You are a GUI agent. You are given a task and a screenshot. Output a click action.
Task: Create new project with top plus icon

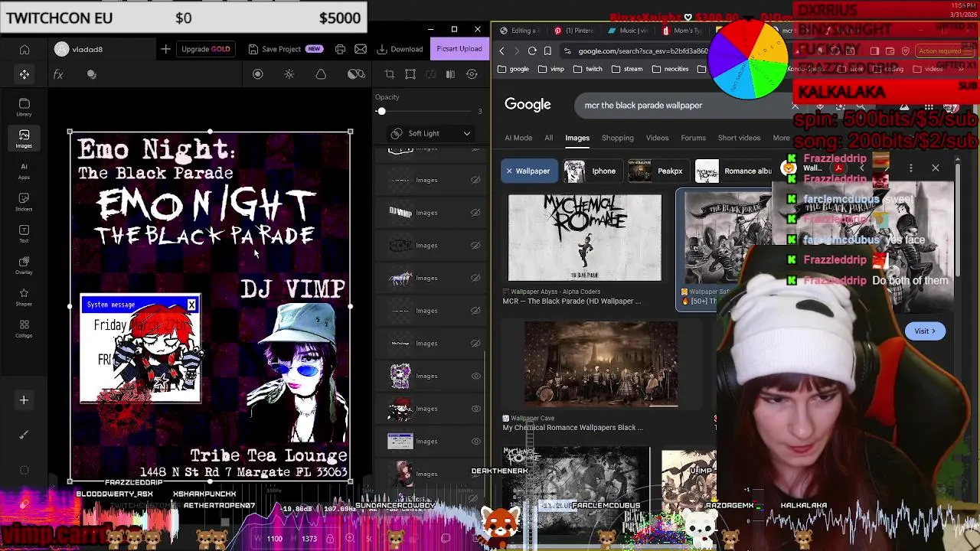point(165,49)
